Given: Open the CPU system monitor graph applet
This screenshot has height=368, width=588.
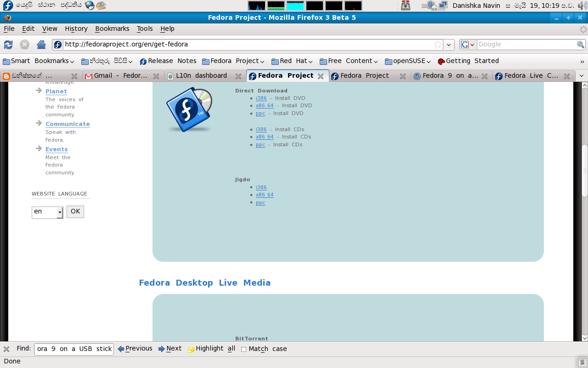Looking at the screenshot, I should click(x=256, y=6).
